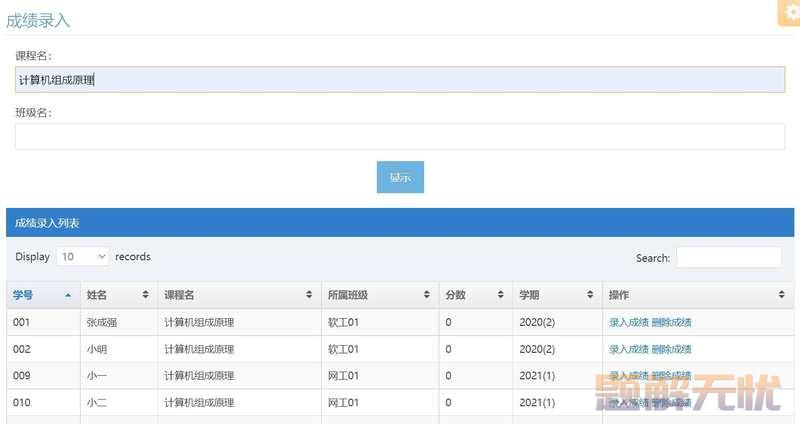The height and width of the screenshot is (424, 800).
Task: Click student number 001
Action: [x=21, y=322]
